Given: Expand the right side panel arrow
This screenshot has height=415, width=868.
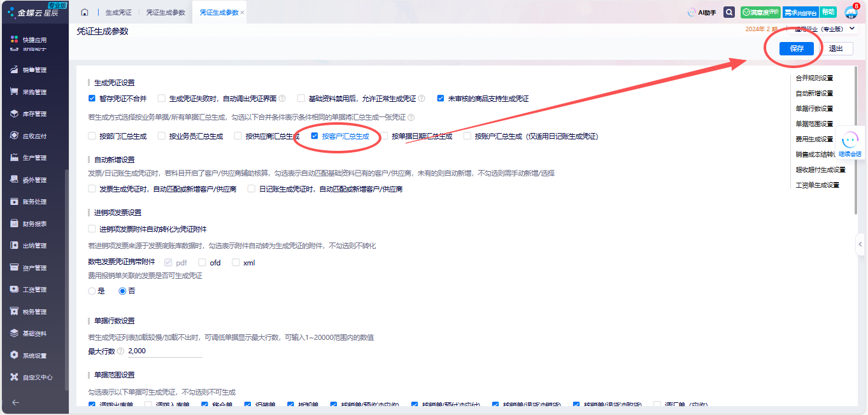Looking at the screenshot, I should pos(860,244).
